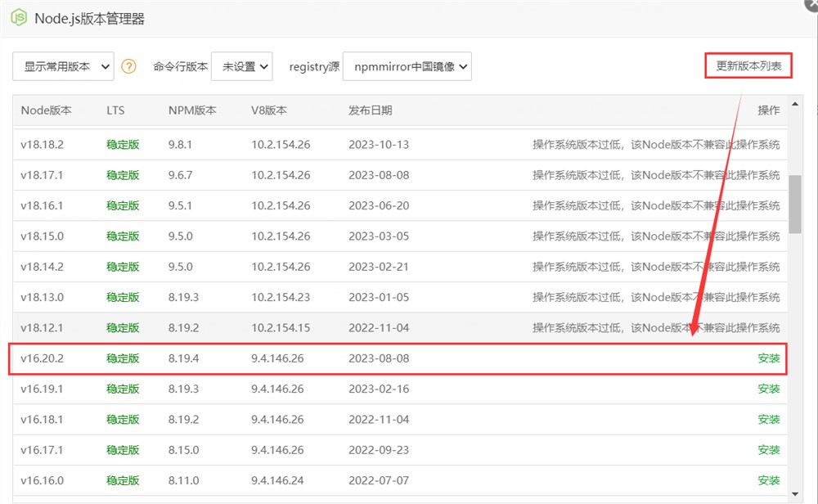818x504 pixels.
Task: Select the v18.16.1 version cell
Action: click(42, 205)
